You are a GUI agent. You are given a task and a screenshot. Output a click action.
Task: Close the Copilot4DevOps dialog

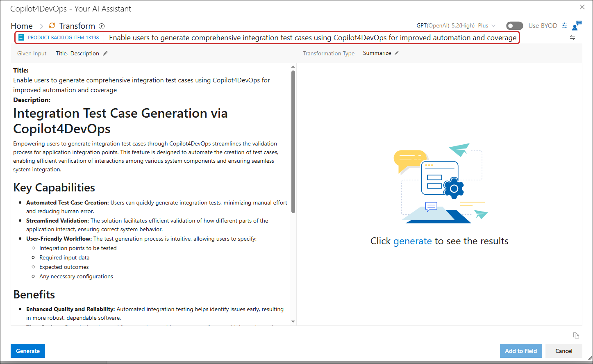pyautogui.click(x=582, y=7)
